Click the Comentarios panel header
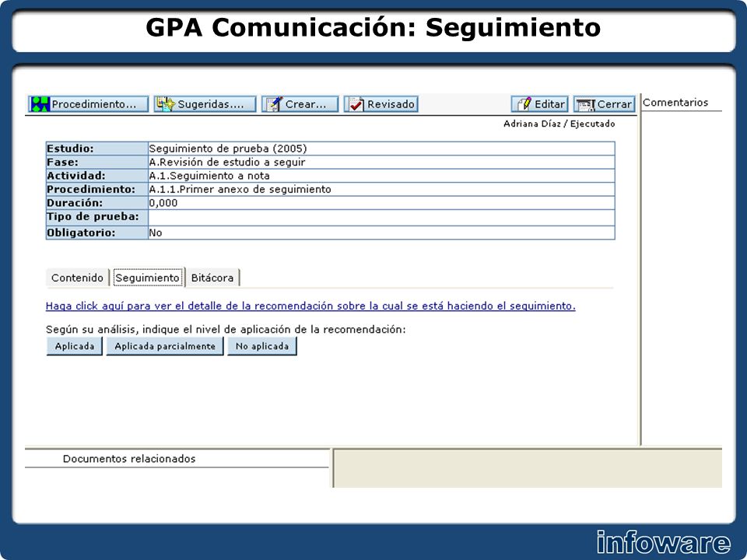Screen dimensions: 747x560 (675, 103)
